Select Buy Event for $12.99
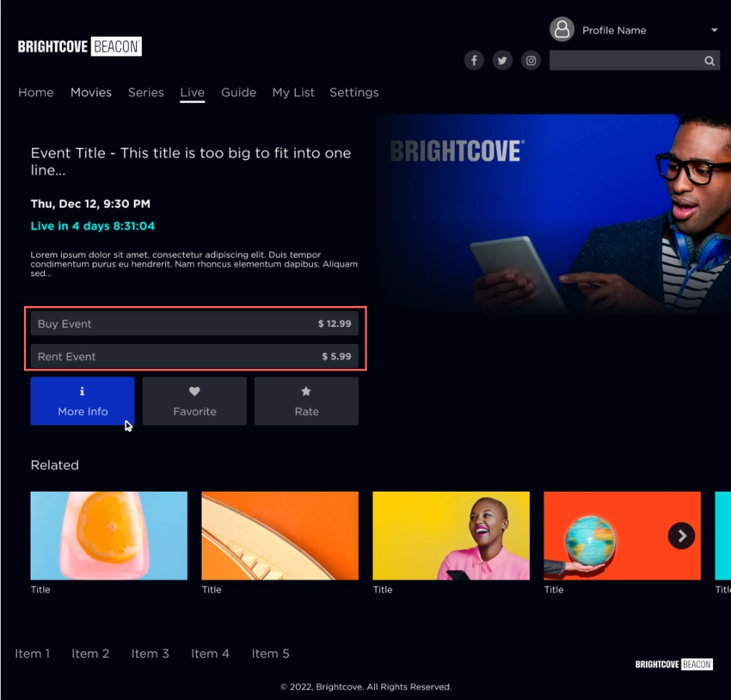This screenshot has width=731, height=700. click(x=194, y=323)
